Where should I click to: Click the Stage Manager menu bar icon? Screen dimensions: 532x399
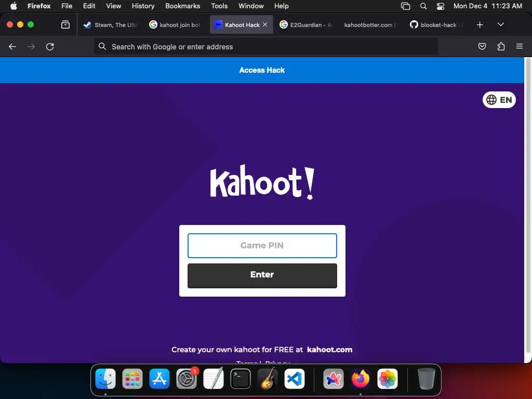[x=405, y=6]
